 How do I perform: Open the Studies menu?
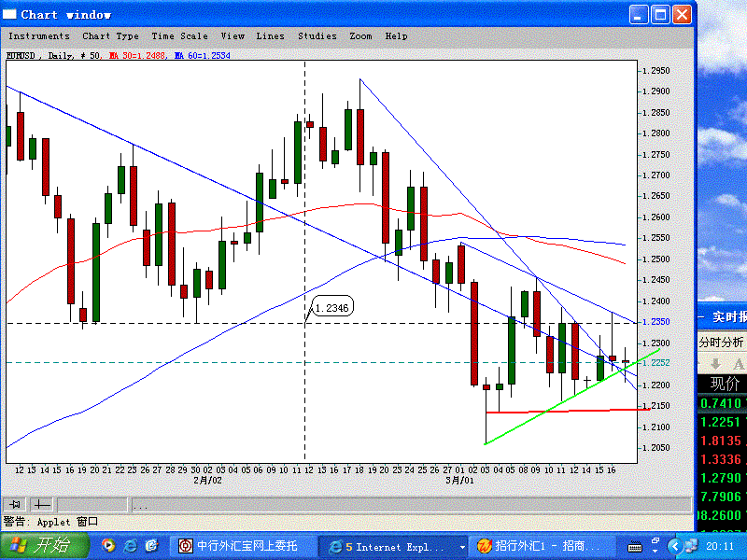click(317, 36)
